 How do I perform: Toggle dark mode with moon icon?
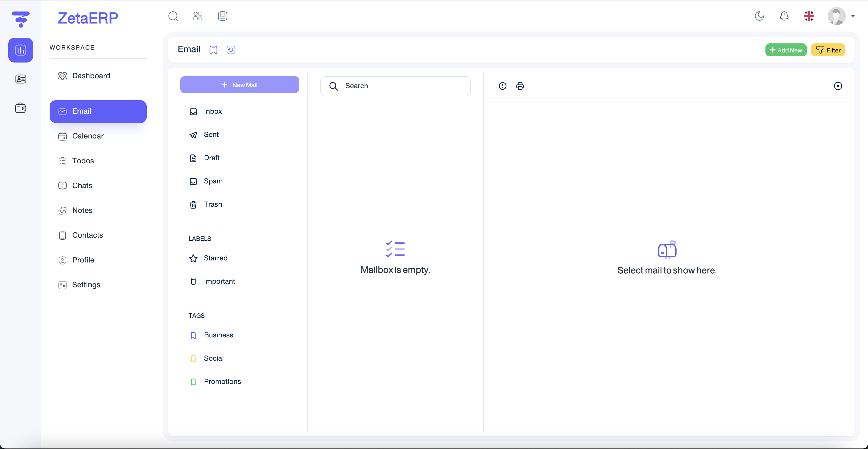pos(759,16)
